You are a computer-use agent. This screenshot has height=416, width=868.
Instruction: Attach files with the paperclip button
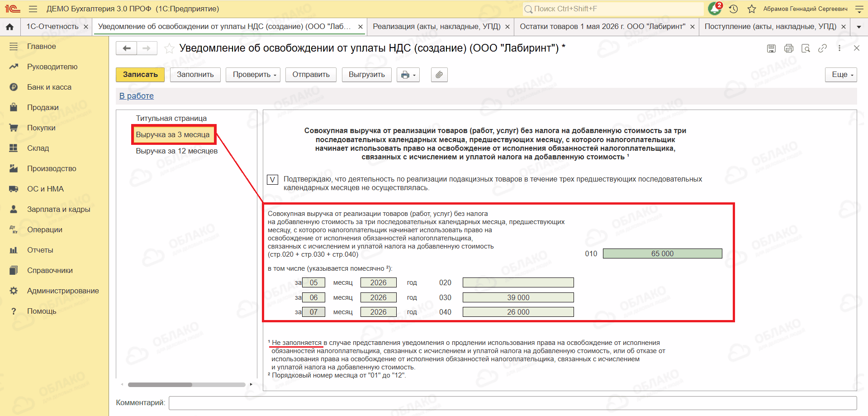pyautogui.click(x=439, y=75)
